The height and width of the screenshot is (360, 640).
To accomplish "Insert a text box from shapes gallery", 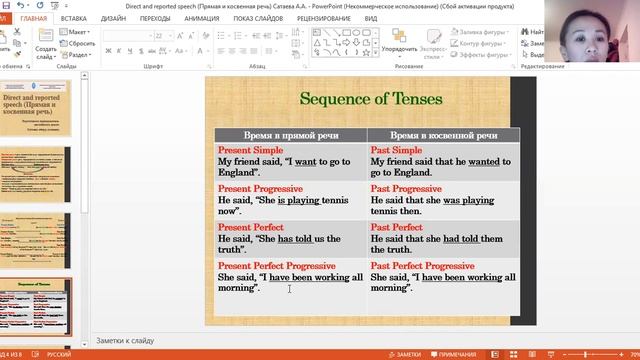I will [317, 32].
